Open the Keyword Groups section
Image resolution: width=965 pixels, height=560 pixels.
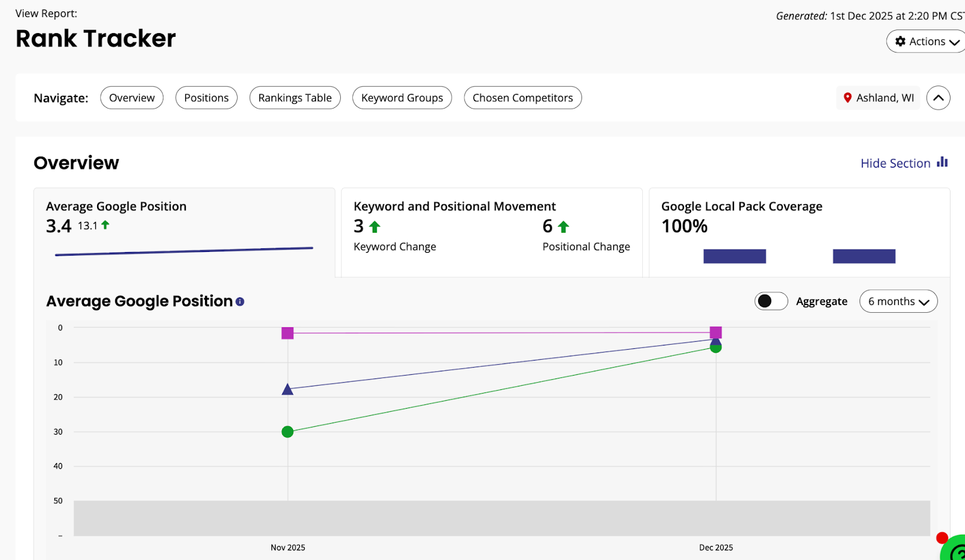(x=402, y=98)
